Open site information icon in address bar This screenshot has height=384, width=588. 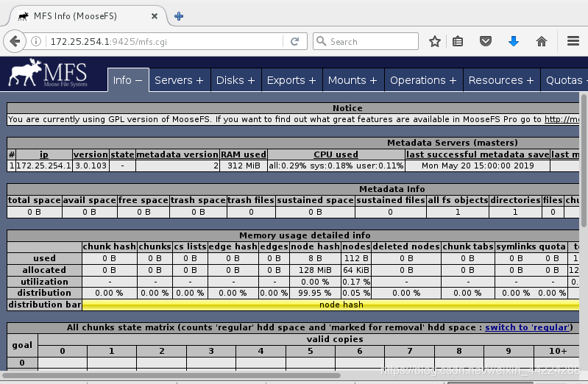coord(36,41)
